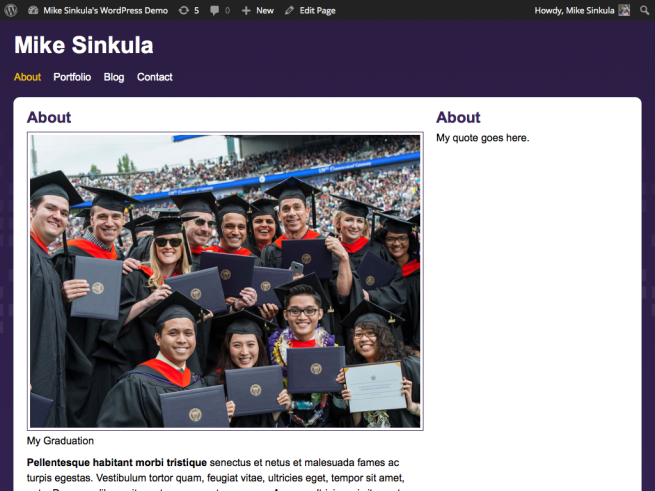Click the search magnifier icon
Viewport: 655px width, 491px height.
click(645, 10)
